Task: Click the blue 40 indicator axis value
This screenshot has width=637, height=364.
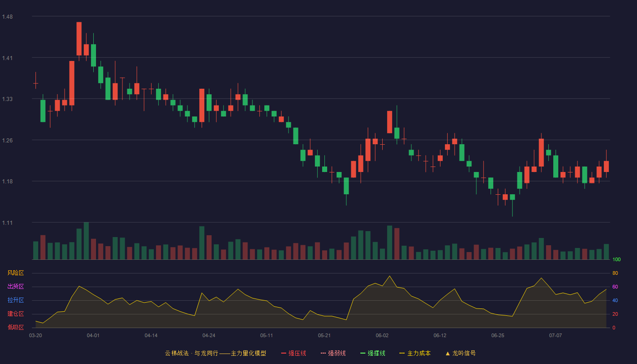Action: click(615, 301)
